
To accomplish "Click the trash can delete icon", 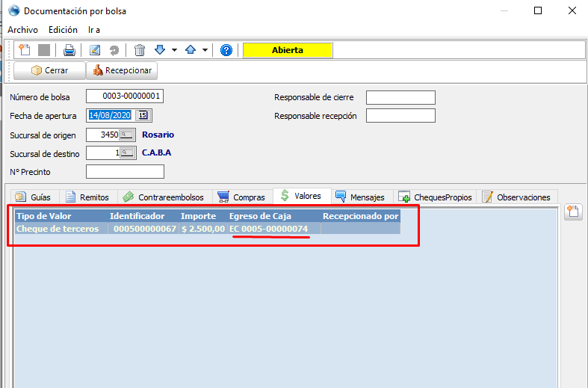I will 140,50.
